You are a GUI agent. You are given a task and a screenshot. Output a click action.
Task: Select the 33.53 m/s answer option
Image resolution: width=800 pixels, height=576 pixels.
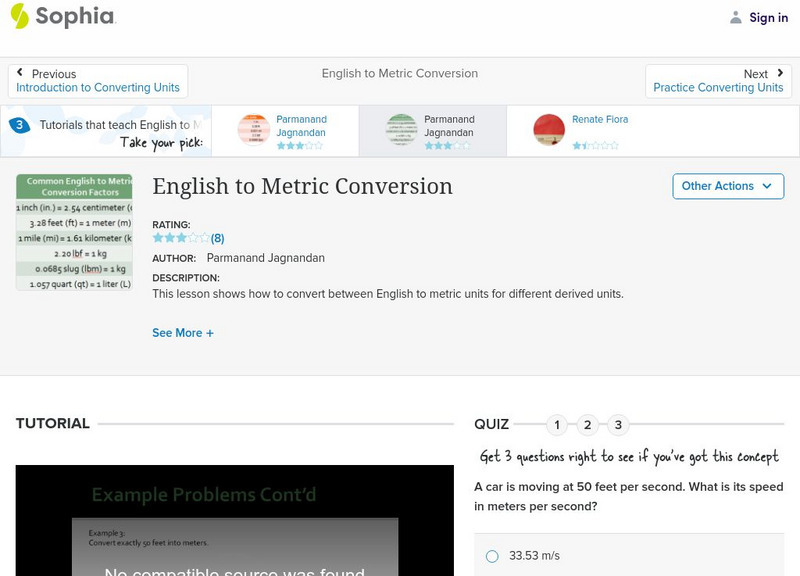[x=492, y=556]
